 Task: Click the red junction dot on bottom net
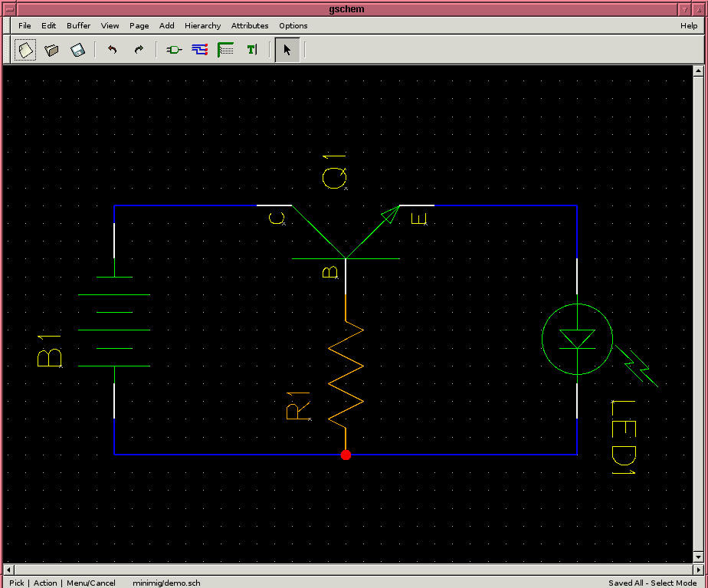(346, 455)
